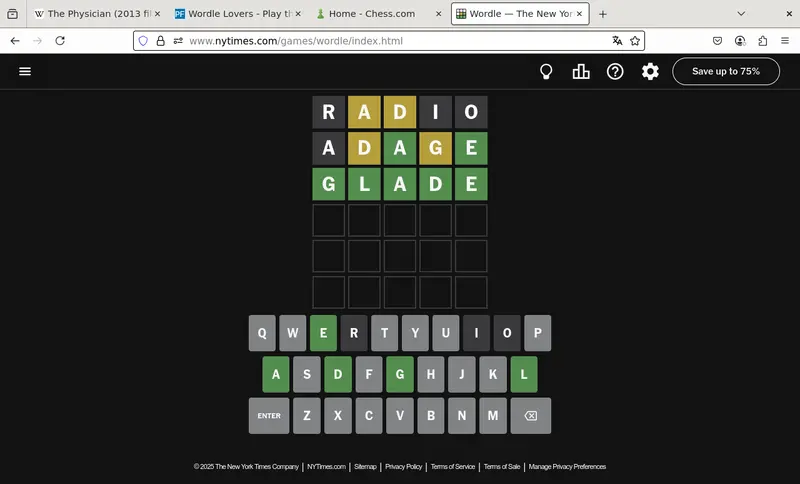Screen dimensions: 800x484
Task: Open the statistics bar chart icon
Action: pos(581,71)
